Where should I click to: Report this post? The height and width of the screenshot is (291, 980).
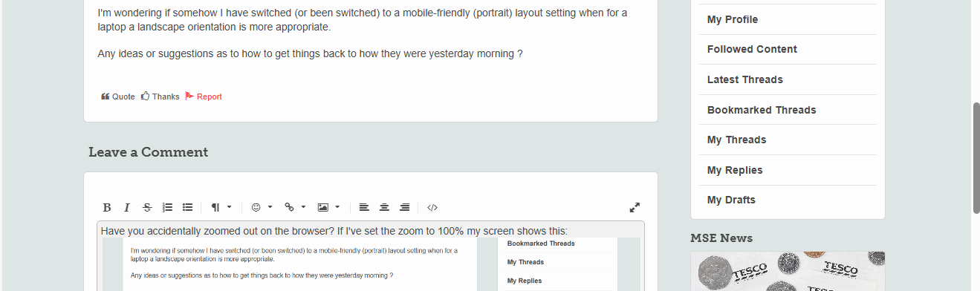[204, 97]
